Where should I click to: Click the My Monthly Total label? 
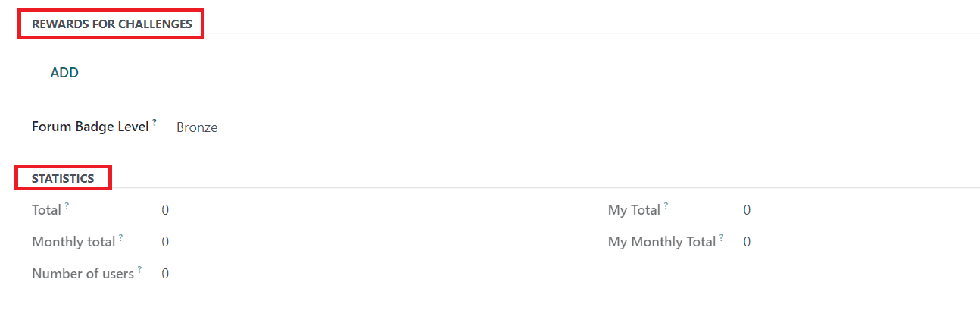click(661, 242)
